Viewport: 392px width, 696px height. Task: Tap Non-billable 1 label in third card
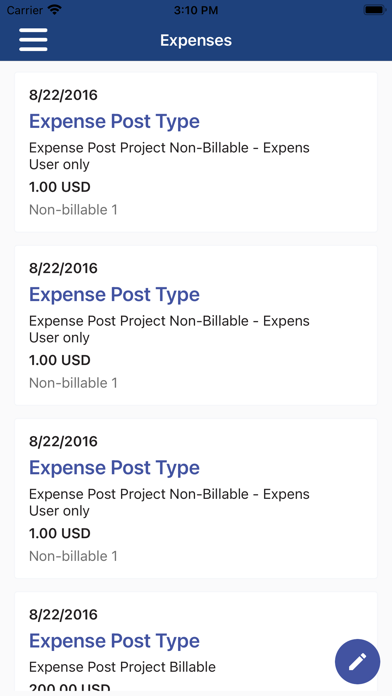[73, 556]
